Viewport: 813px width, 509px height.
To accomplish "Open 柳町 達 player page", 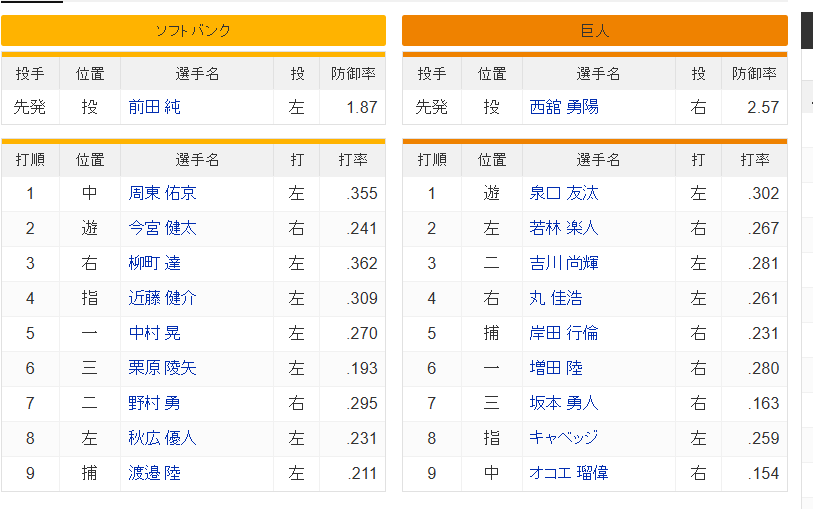I will pos(154,263).
